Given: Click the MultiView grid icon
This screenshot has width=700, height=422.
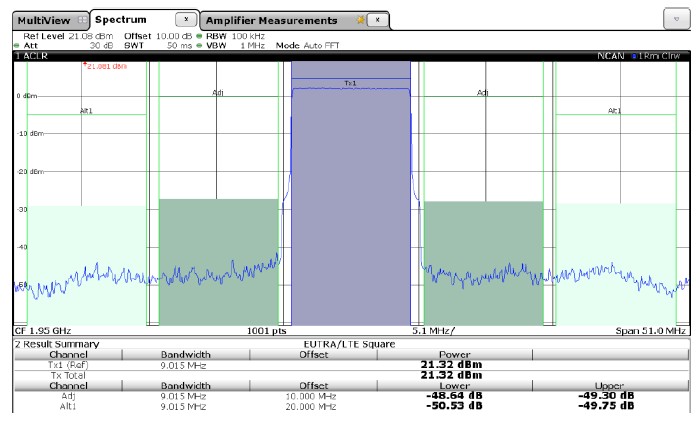Looking at the screenshot, I should [82, 21].
